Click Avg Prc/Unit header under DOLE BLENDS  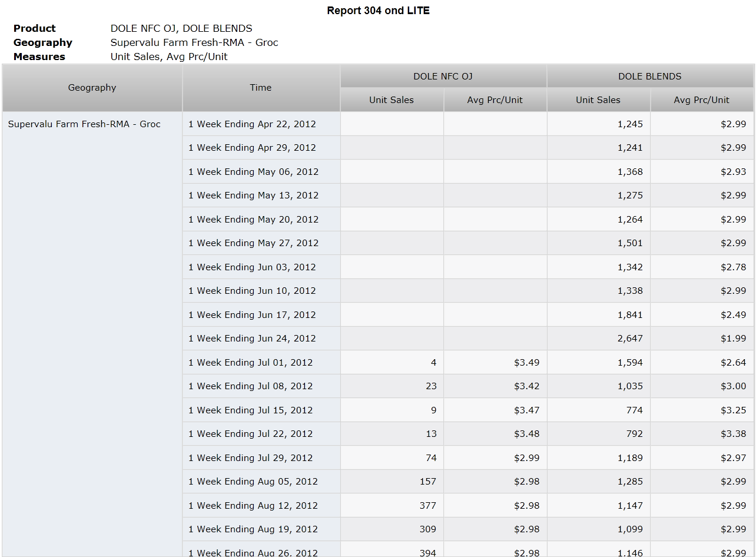coord(702,100)
